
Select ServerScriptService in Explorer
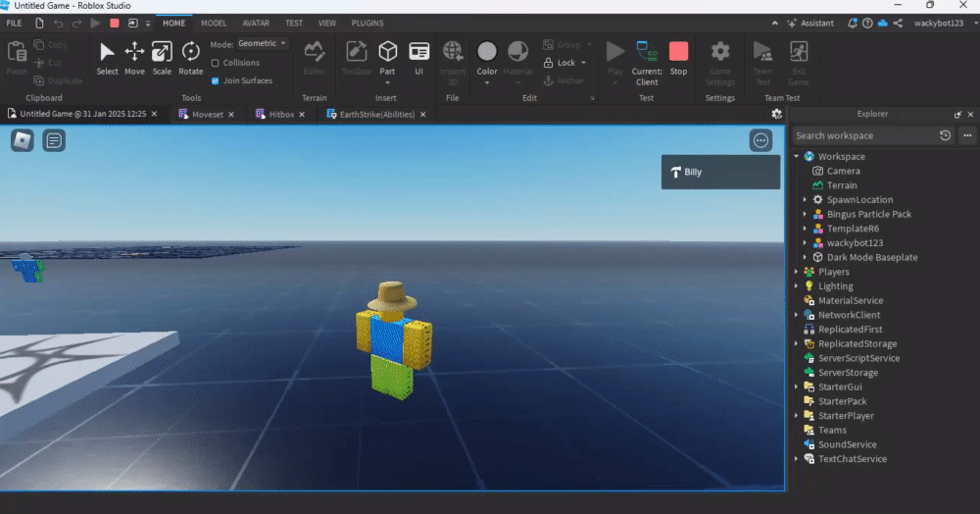tap(859, 358)
